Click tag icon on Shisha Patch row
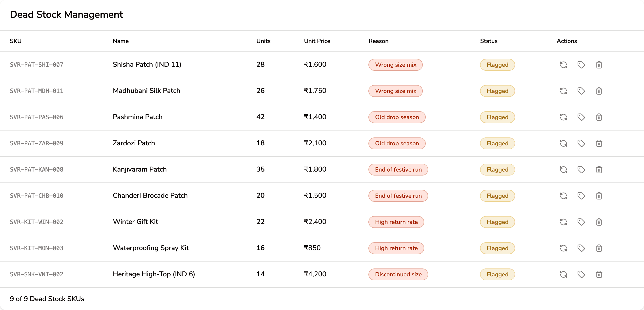The width and height of the screenshot is (644, 310). (581, 65)
